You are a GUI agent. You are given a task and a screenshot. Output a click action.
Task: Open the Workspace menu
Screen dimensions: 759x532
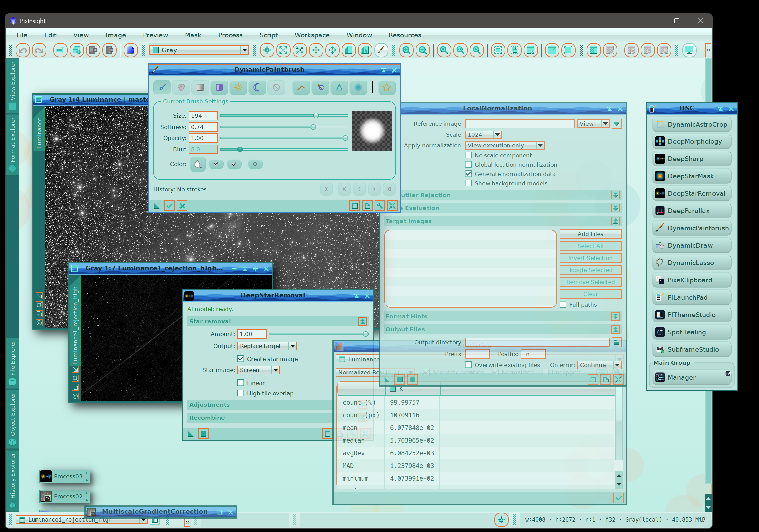tap(312, 35)
